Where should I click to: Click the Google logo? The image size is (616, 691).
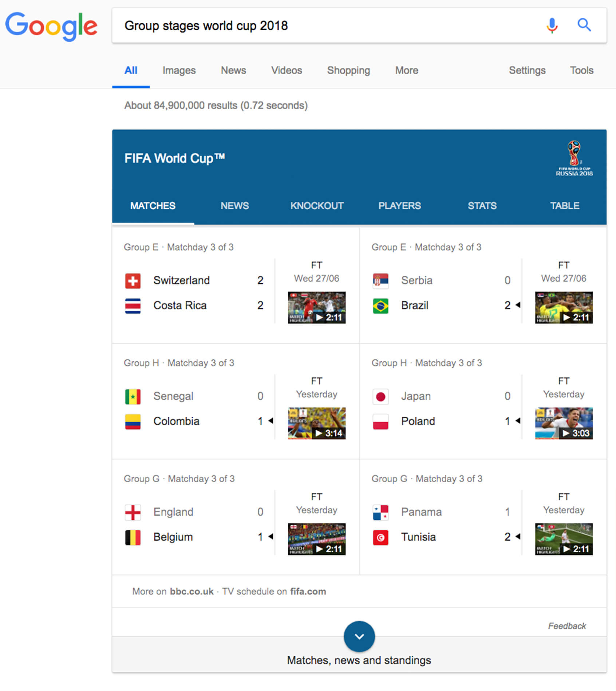click(51, 26)
